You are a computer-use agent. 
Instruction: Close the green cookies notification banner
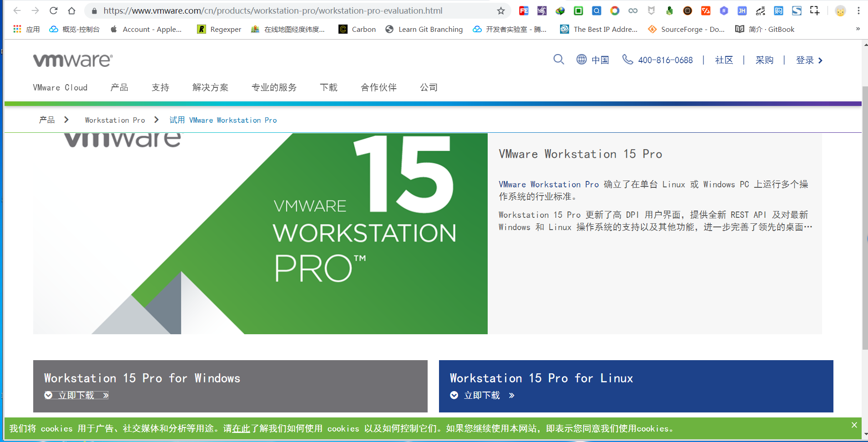pos(854,425)
